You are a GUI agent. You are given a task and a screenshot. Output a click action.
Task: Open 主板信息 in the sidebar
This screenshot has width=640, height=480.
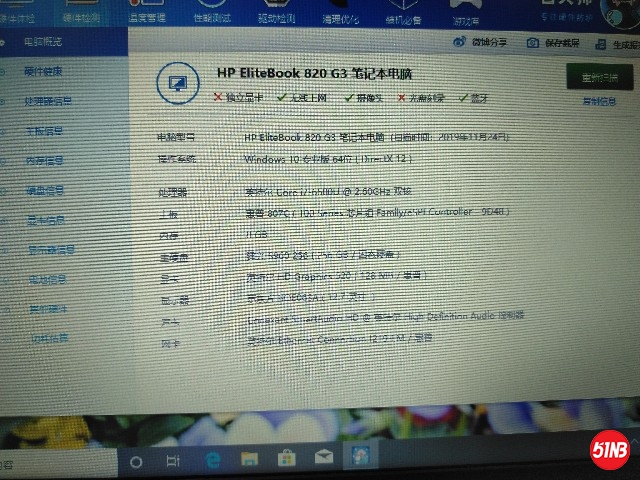coord(44,131)
